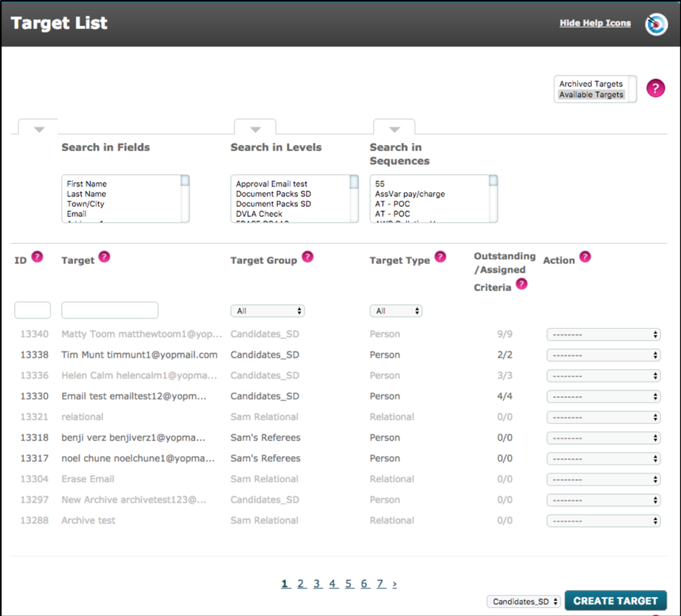The height and width of the screenshot is (616, 681).
Task: Select First Name in Search in Fields
Action: [87, 184]
